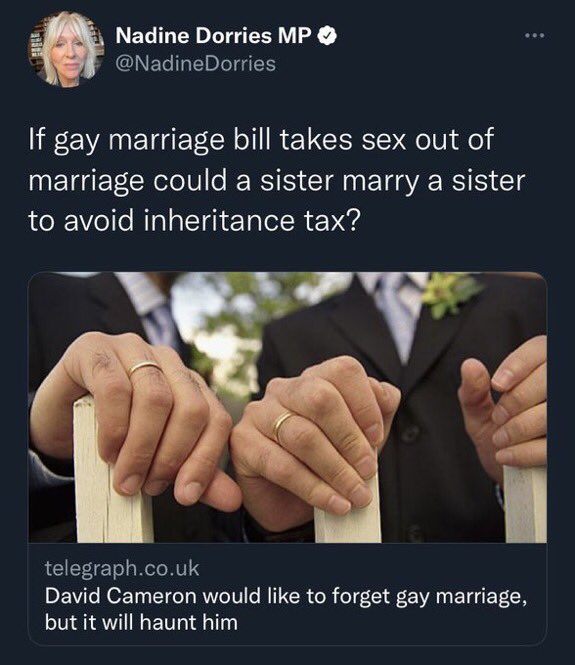The image size is (575, 665).
Task: Click the "If gay marriage bill" tweet line
Action: point(261,140)
